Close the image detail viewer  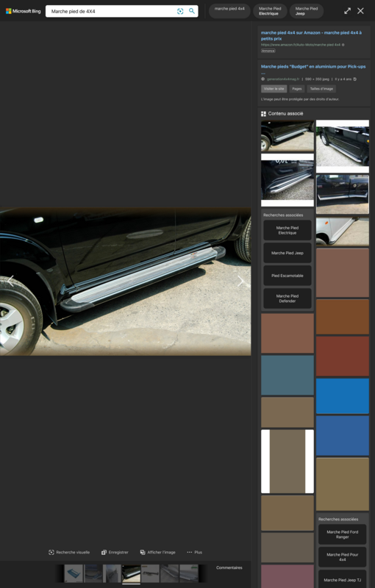360,11
